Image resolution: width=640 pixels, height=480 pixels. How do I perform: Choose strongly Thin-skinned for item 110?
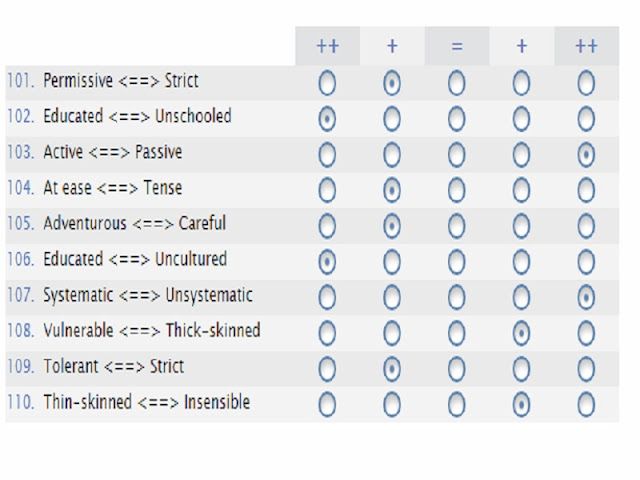point(327,404)
